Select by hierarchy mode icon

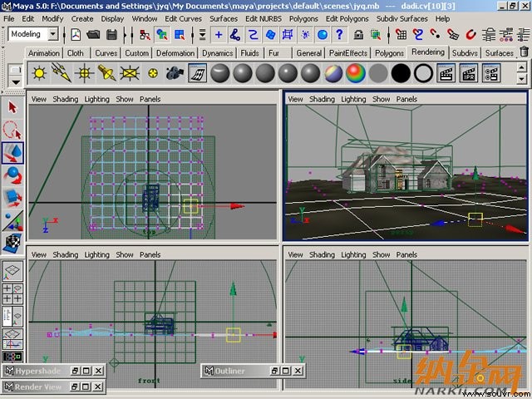click(x=145, y=35)
